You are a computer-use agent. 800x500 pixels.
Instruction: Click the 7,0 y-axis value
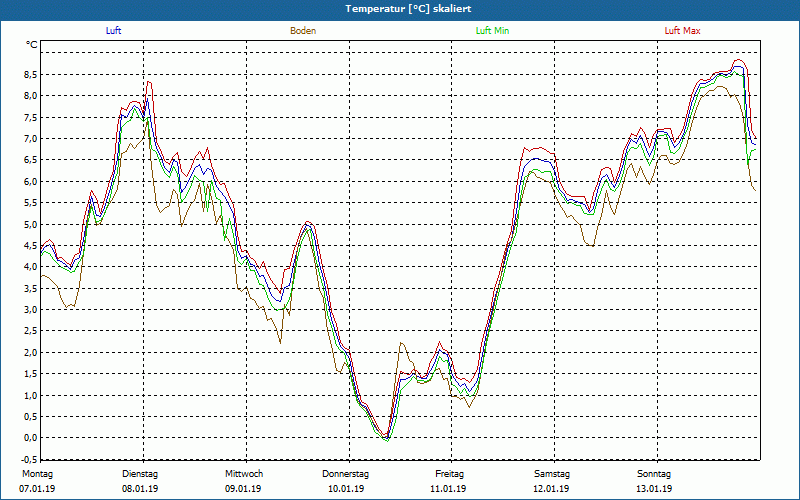point(30,139)
